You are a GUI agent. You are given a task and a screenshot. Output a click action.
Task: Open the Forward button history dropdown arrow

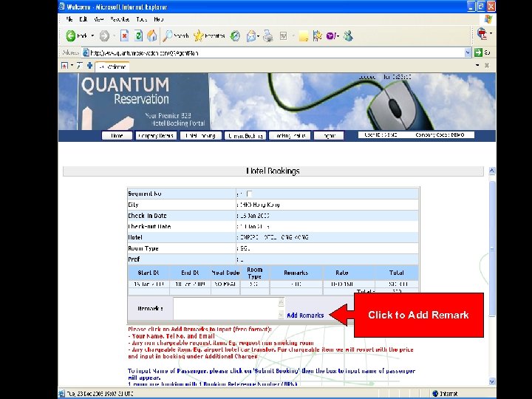click(x=114, y=35)
